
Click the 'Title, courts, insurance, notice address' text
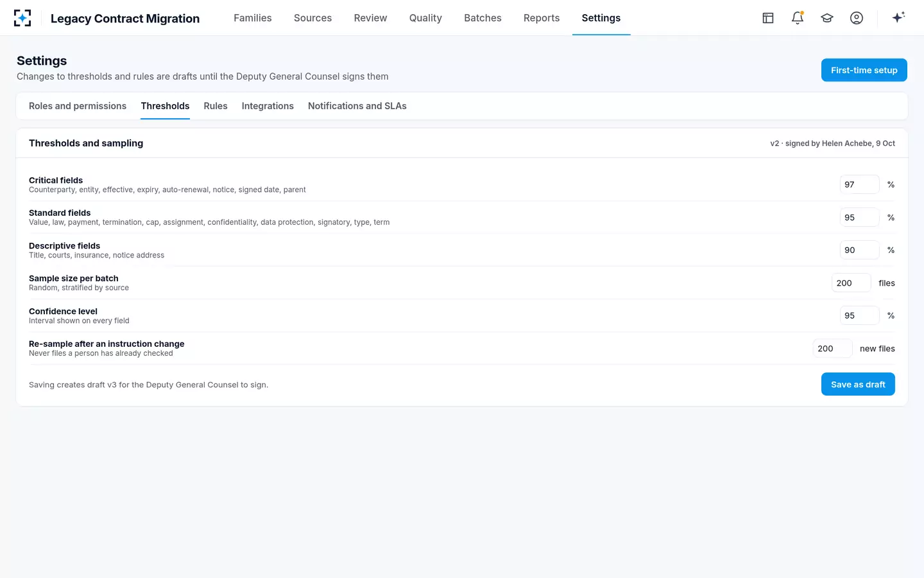pyautogui.click(x=96, y=255)
